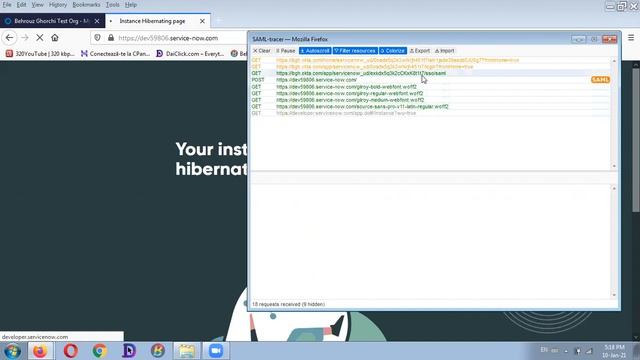
Task: Pause SAML-tracer request capturing
Action: pos(286,51)
